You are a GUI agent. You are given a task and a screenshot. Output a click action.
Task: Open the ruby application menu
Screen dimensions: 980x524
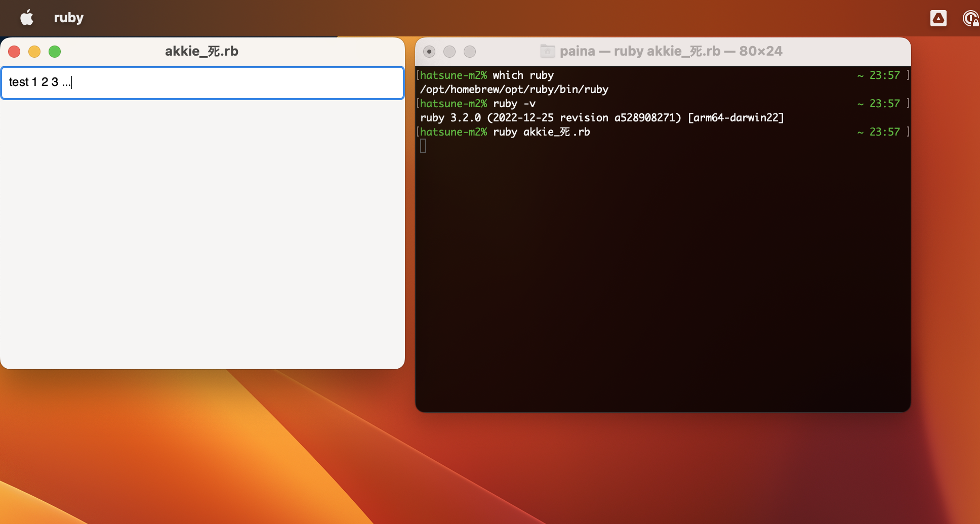[68, 18]
